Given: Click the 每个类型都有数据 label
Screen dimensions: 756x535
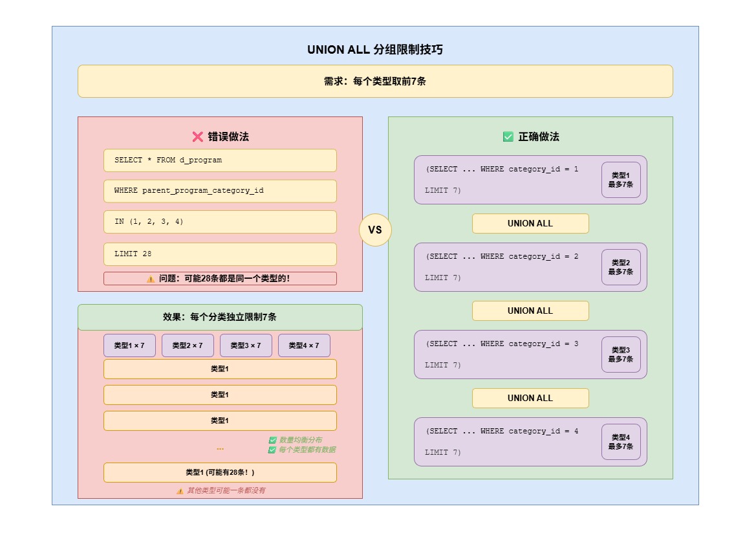Looking at the screenshot, I should [x=307, y=450].
